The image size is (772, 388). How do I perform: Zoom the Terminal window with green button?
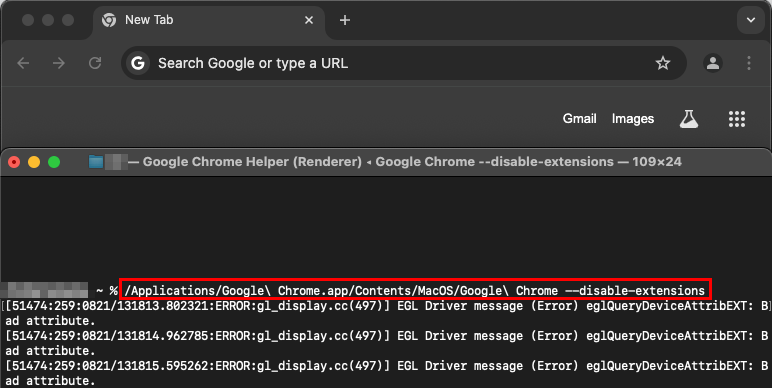pos(54,162)
